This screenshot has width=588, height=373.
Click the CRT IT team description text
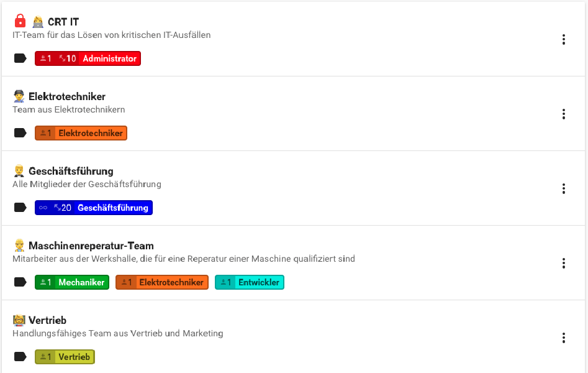click(x=111, y=35)
